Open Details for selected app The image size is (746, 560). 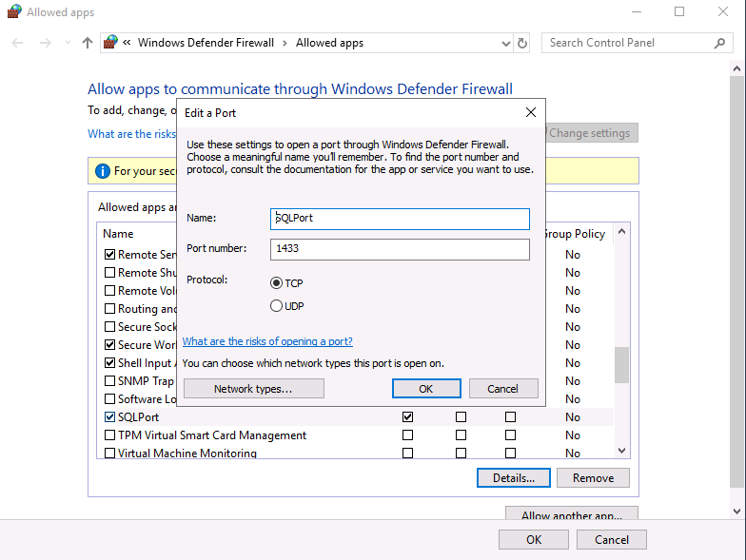tap(514, 477)
